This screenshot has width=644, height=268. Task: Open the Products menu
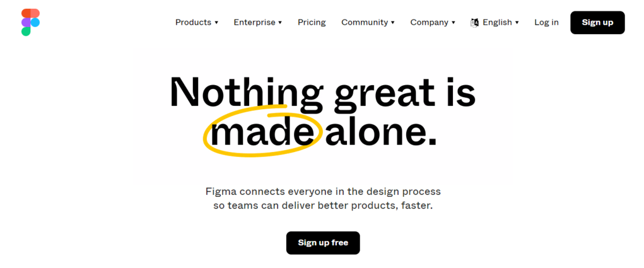click(x=193, y=22)
